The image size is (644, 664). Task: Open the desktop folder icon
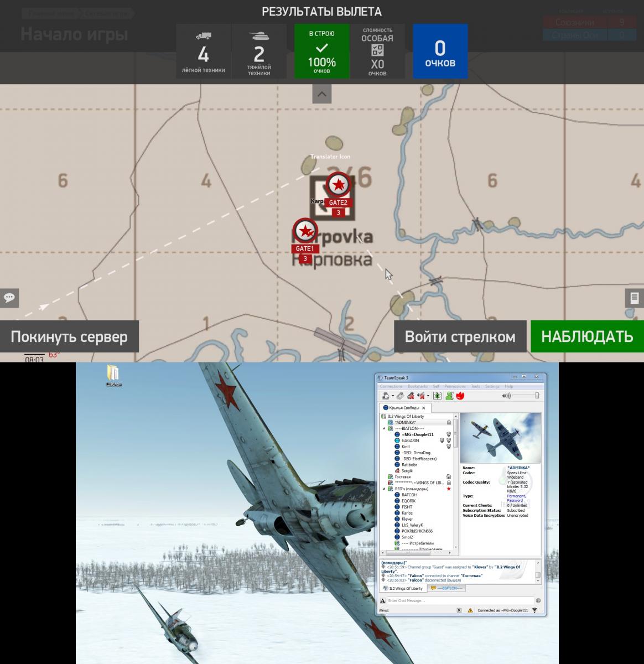click(x=113, y=375)
